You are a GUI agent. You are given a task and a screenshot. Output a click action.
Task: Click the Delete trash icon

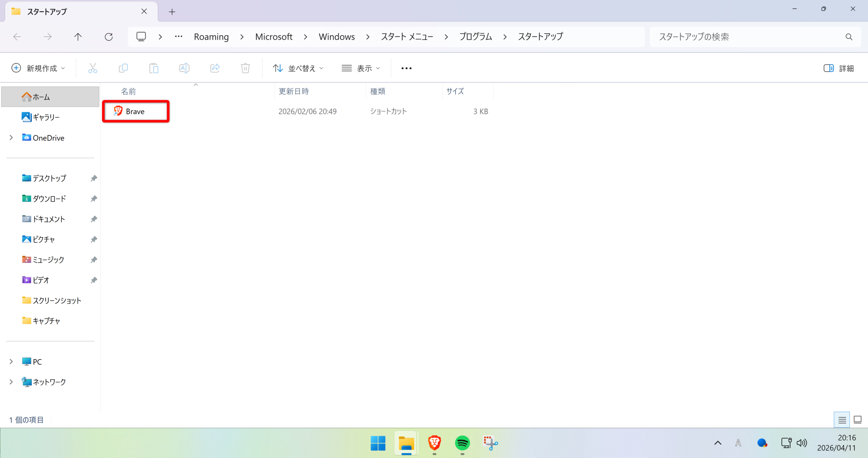pos(245,68)
